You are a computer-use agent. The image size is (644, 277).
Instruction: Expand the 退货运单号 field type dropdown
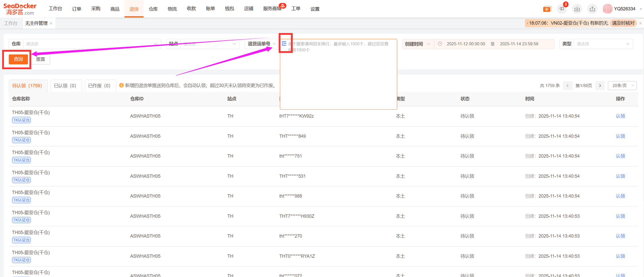(261, 44)
